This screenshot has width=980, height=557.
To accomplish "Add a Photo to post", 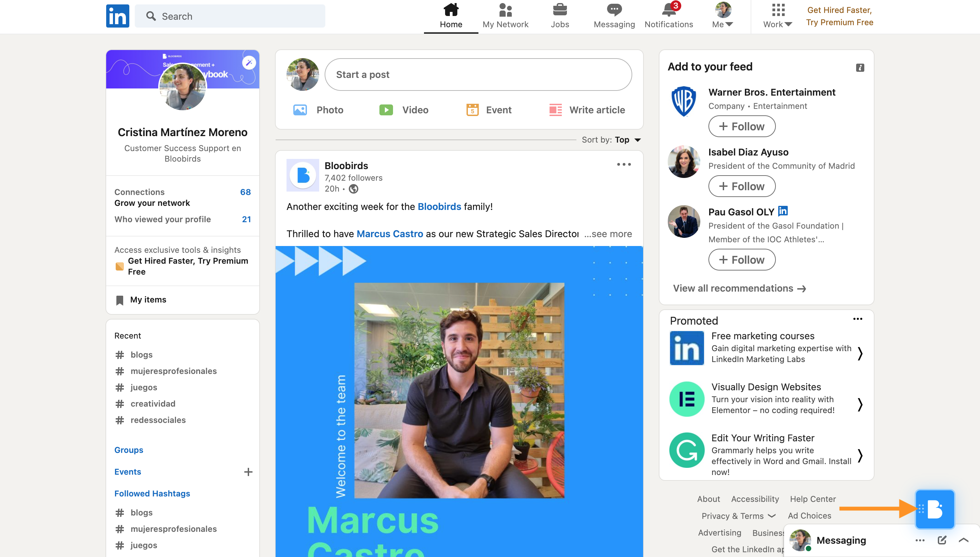I will point(318,110).
